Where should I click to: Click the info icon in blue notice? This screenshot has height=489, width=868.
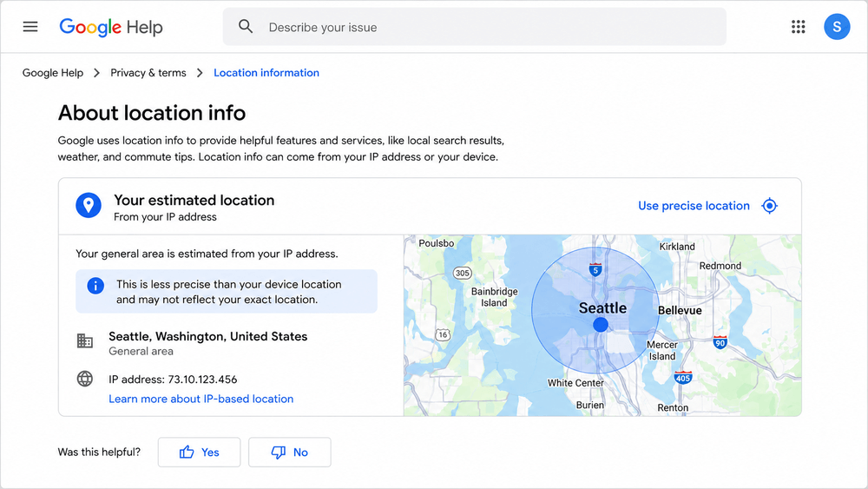click(95, 286)
